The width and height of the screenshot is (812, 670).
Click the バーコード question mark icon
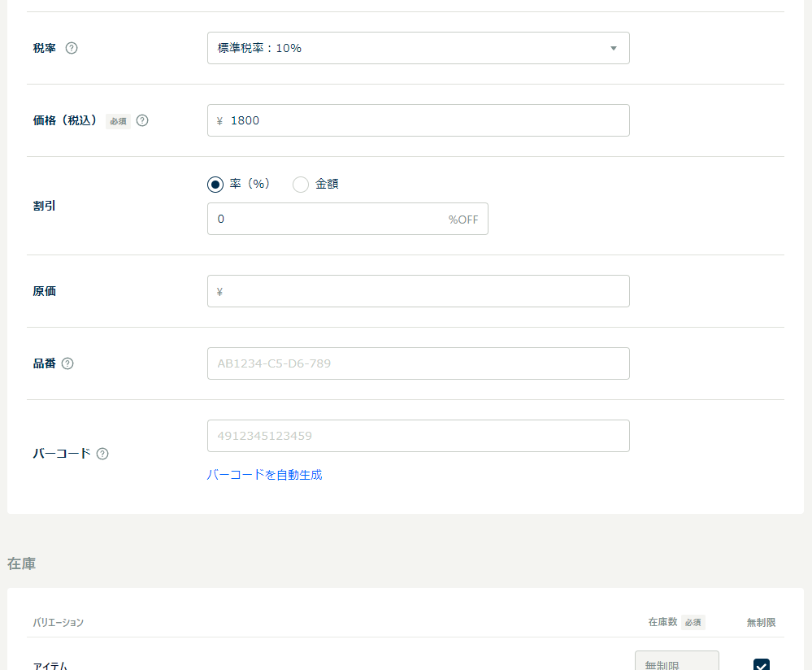pos(102,454)
